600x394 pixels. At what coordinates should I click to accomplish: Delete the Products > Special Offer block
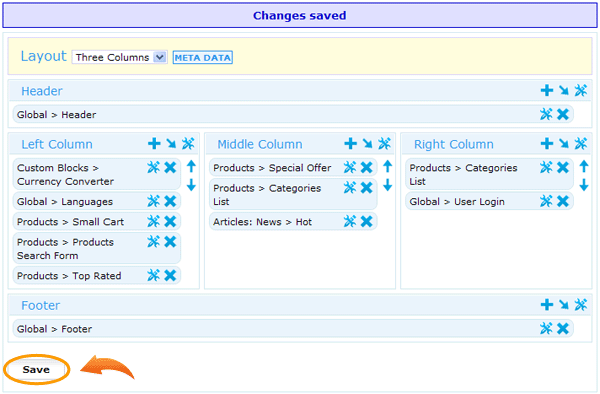[367, 167]
